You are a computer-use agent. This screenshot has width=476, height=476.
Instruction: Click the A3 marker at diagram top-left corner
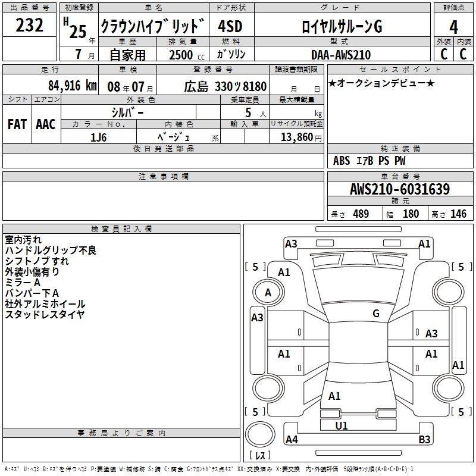click(291, 243)
